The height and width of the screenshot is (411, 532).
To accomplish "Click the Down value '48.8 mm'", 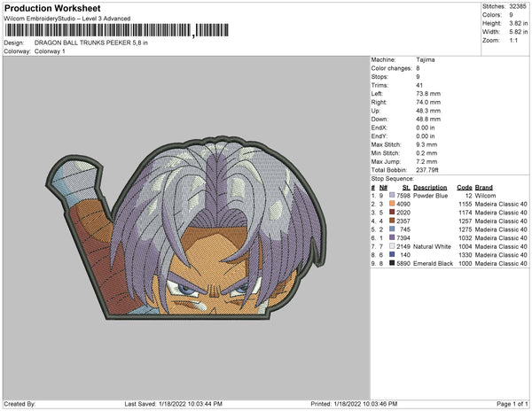I will click(428, 120).
